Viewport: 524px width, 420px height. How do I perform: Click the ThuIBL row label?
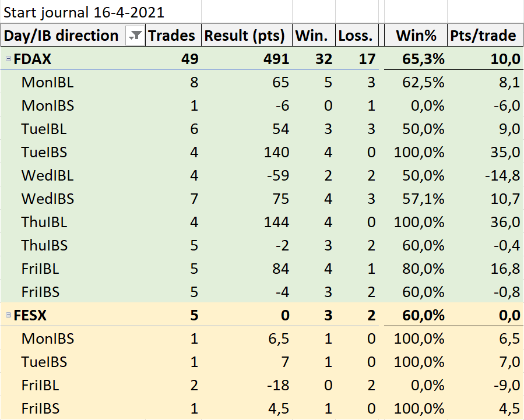[44, 222]
